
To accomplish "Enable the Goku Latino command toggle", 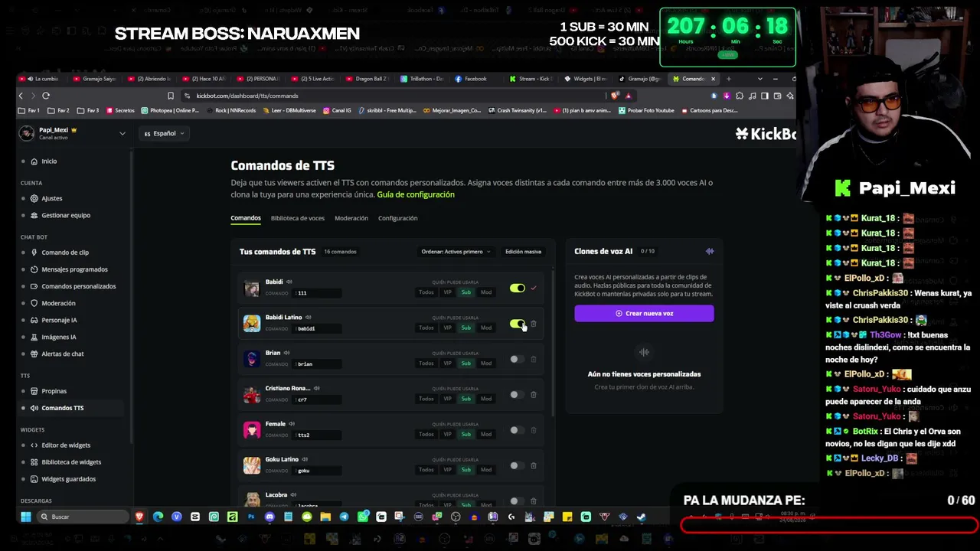I will tap(518, 465).
